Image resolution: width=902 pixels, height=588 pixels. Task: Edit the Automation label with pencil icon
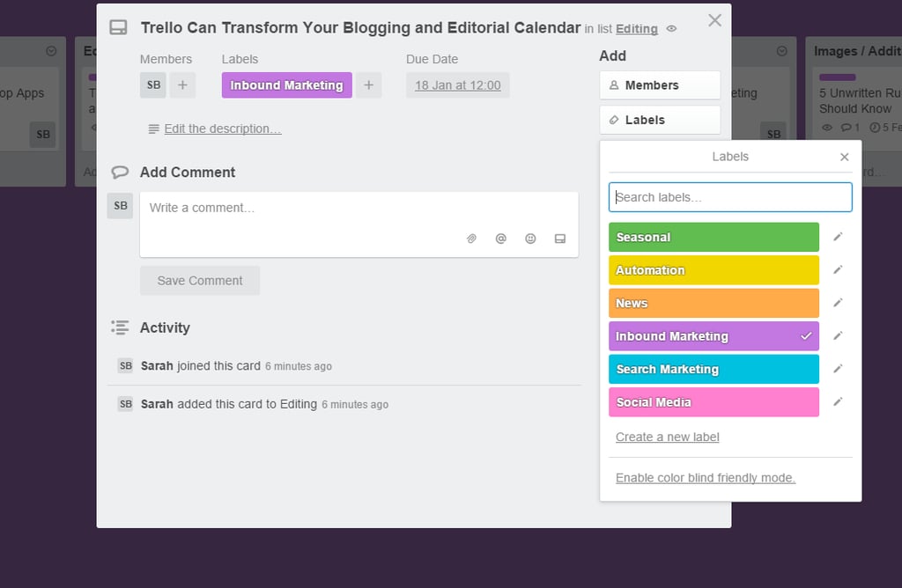click(x=839, y=269)
